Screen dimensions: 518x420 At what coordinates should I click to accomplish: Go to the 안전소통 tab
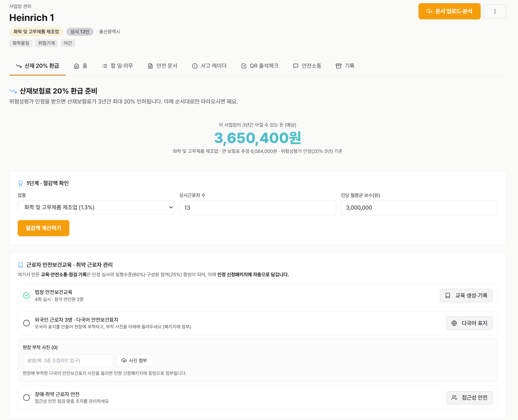pyautogui.click(x=307, y=66)
